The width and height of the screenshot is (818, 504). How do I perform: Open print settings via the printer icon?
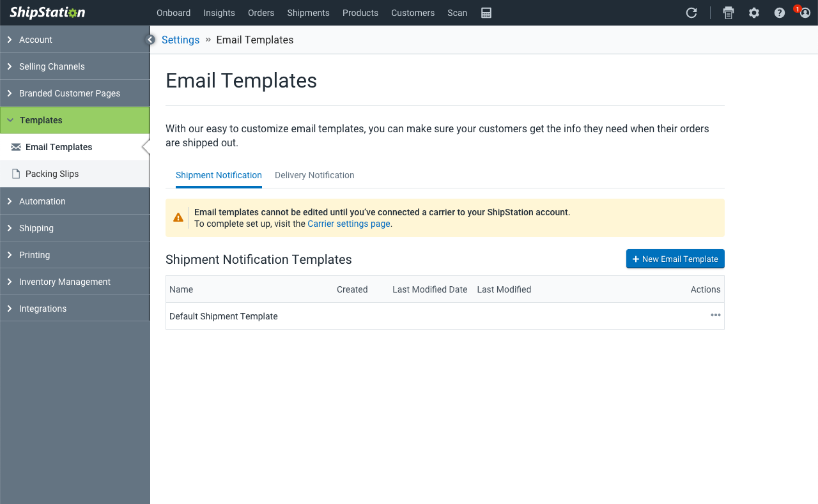tap(729, 13)
